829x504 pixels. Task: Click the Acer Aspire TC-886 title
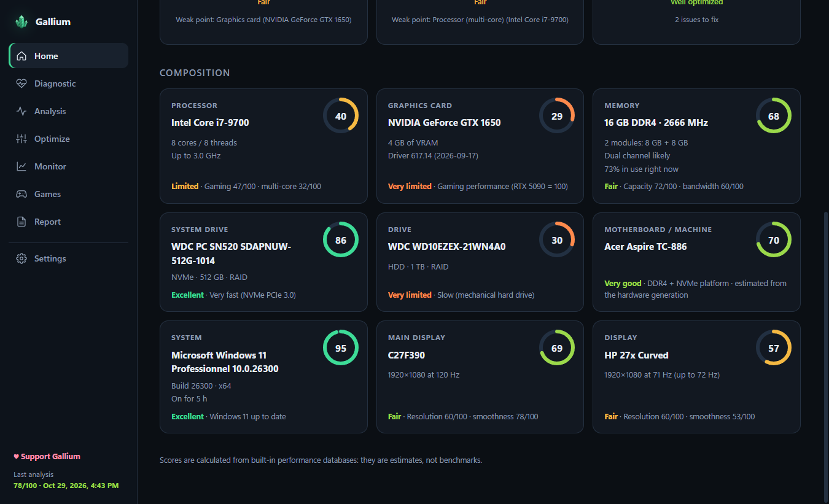[x=645, y=247]
